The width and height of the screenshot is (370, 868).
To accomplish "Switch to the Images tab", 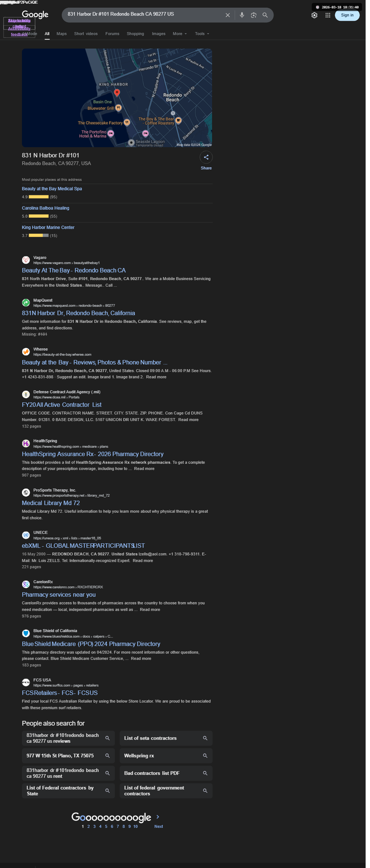I will click(x=159, y=34).
